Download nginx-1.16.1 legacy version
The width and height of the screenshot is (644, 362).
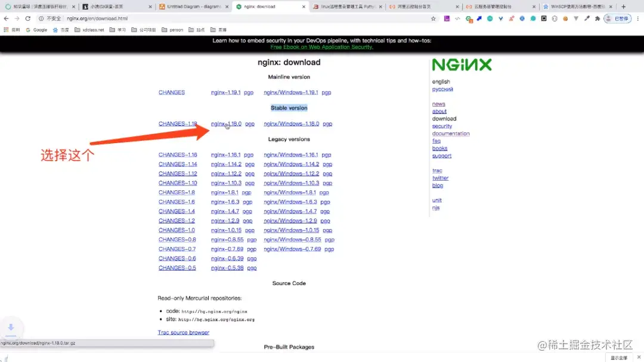[x=226, y=155]
